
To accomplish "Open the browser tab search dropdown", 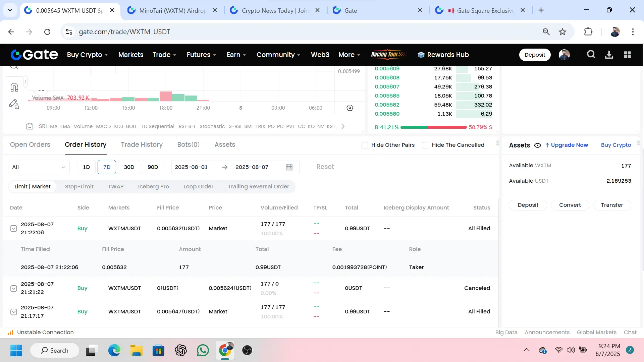I will click(10, 10).
